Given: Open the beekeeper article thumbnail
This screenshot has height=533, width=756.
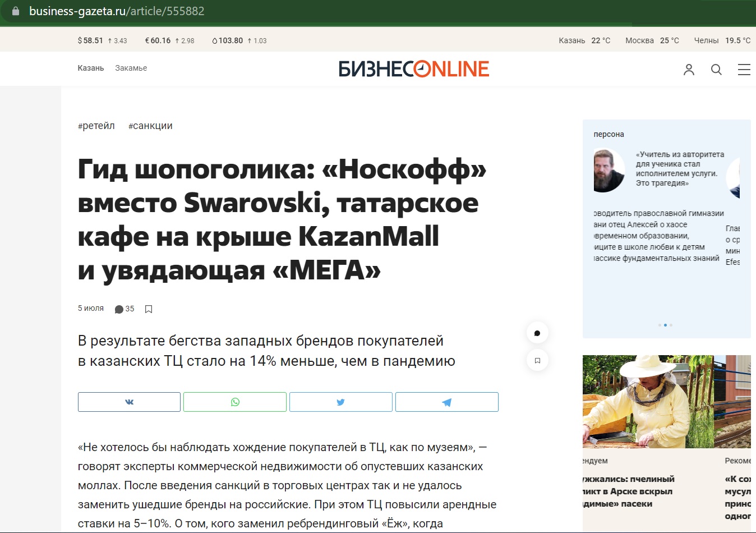Looking at the screenshot, I should click(648, 402).
